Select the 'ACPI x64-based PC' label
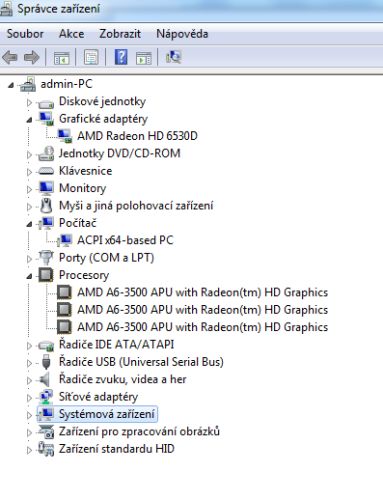This screenshot has width=383, height=500. point(125,240)
